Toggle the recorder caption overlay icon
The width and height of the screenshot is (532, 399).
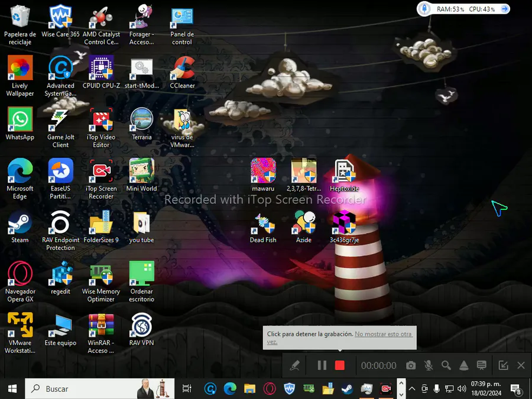(x=481, y=365)
